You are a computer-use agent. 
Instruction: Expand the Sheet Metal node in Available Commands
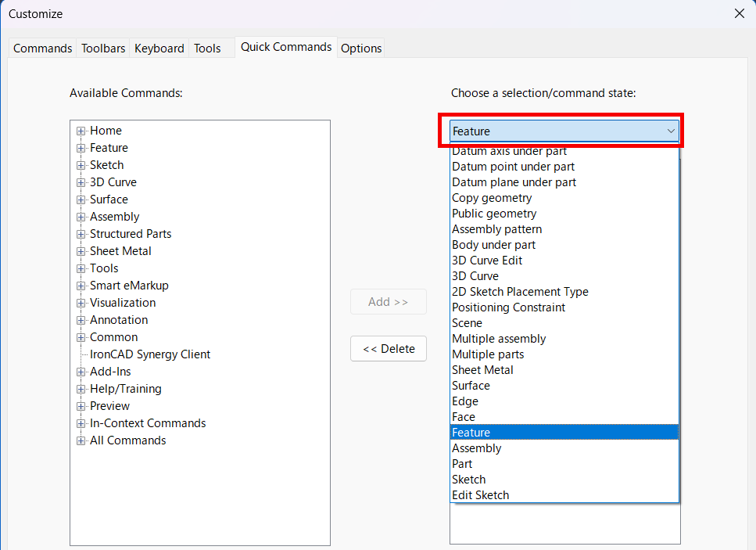[81, 251]
